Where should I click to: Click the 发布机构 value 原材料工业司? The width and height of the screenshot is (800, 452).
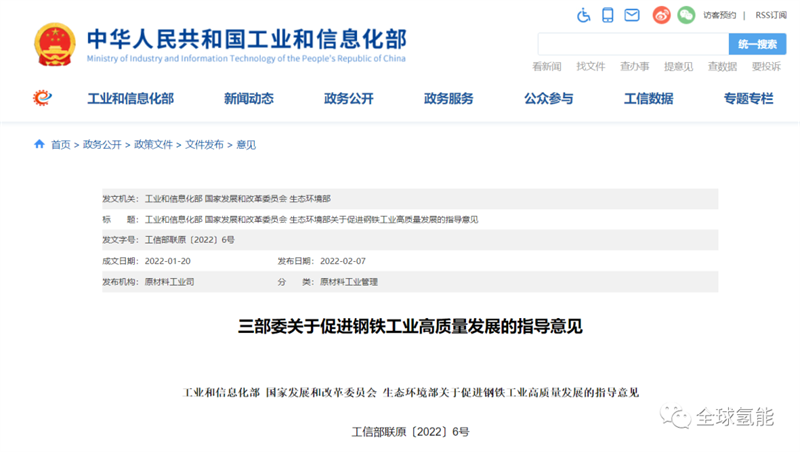[169, 282]
